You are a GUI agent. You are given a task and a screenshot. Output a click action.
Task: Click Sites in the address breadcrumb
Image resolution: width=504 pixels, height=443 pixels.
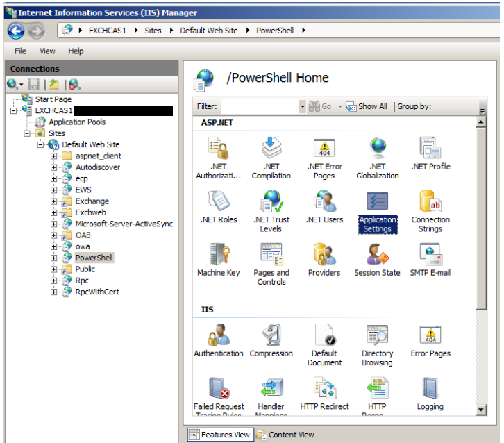pyautogui.click(x=153, y=31)
